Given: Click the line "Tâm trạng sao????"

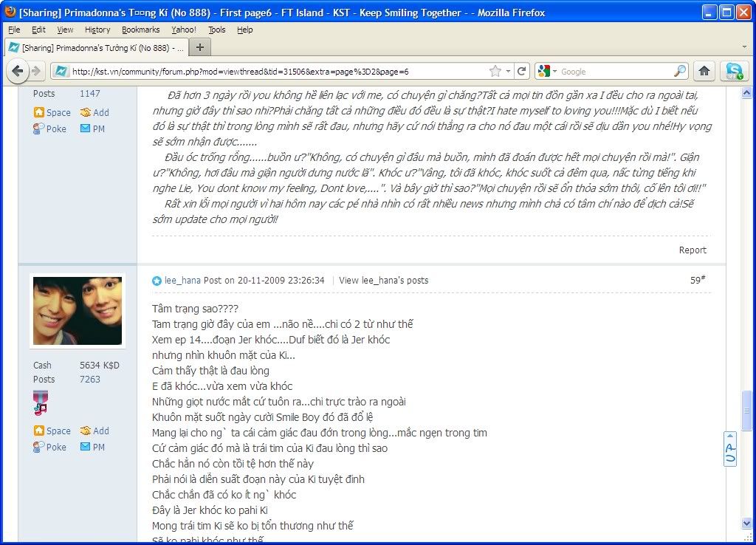Looking at the screenshot, I should point(195,309).
